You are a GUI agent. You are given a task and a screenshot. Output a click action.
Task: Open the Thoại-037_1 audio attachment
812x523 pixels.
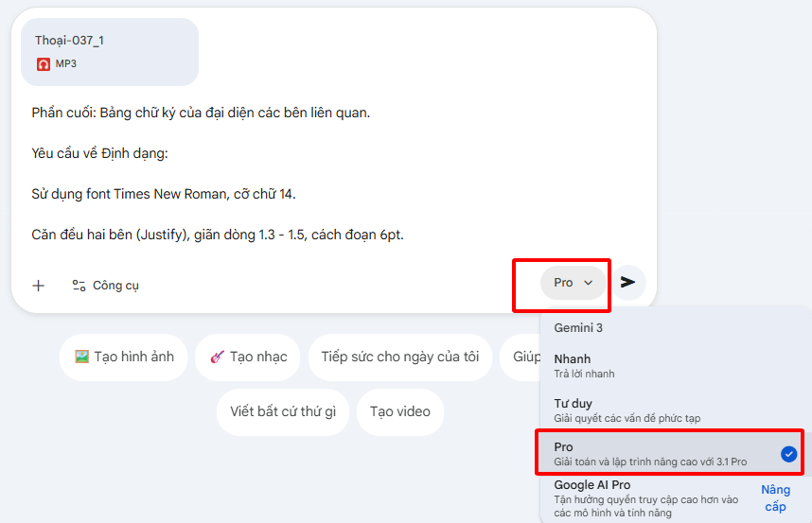click(x=110, y=52)
